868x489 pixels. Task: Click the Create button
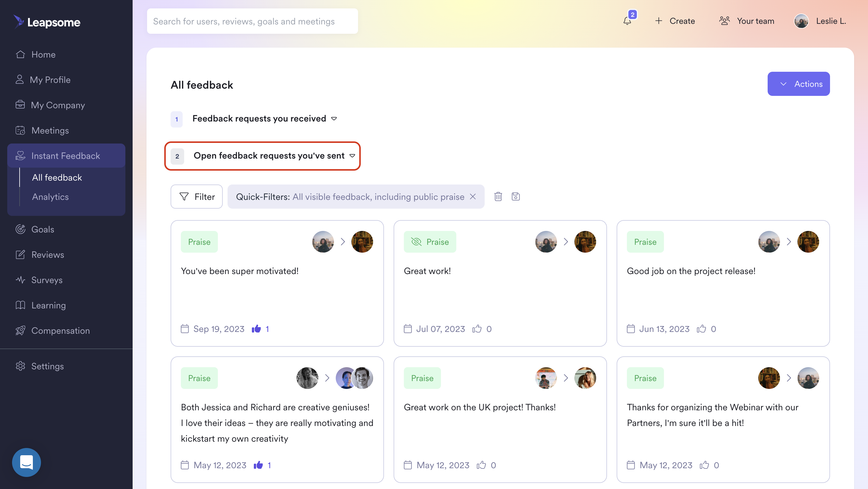coord(675,21)
